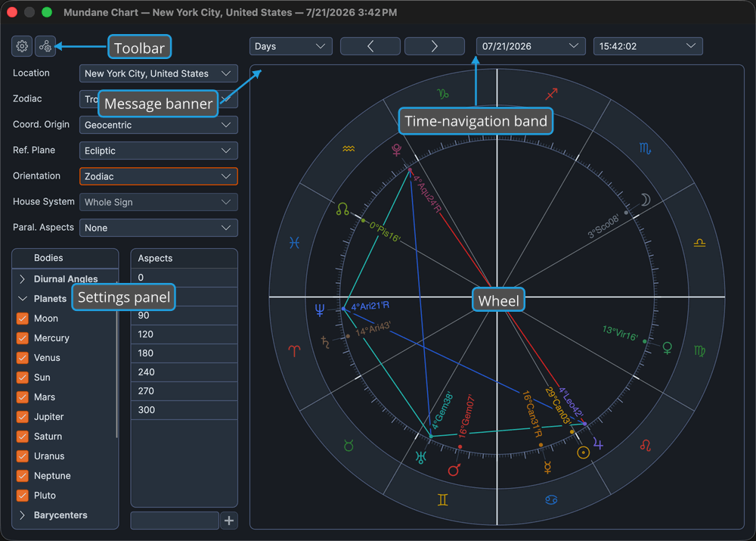This screenshot has height=541, width=756.
Task: Open the Orientation Zodiac dropdown
Action: [158, 176]
